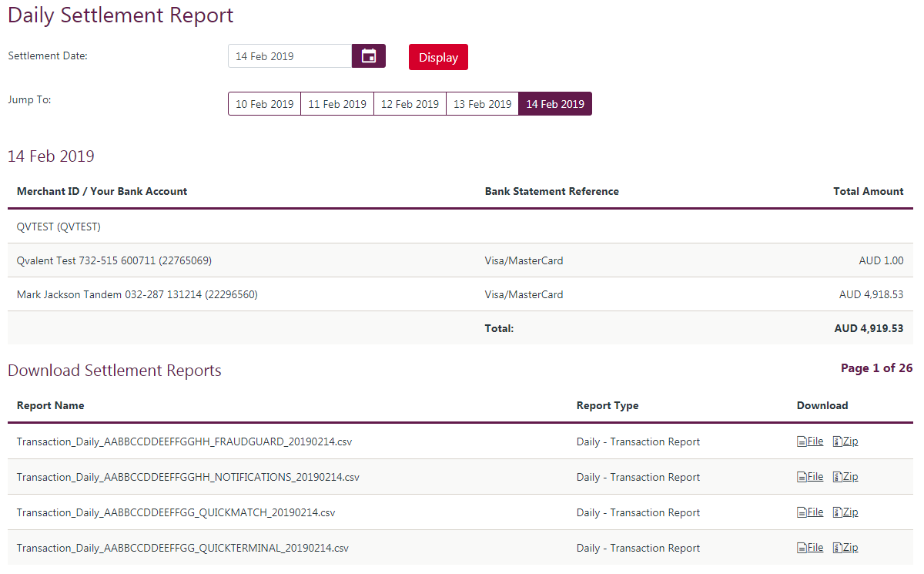Download FRAUDGUARD report as File
The width and height of the screenshot is (924, 574).
(810, 441)
